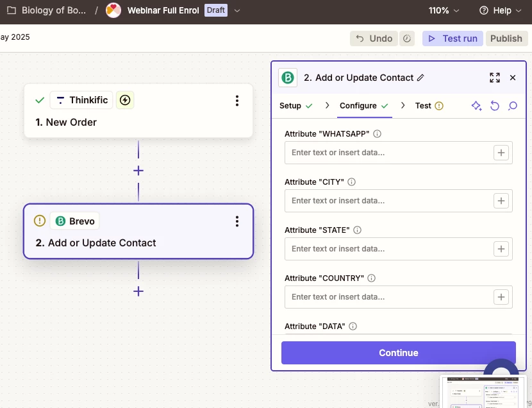Image resolution: width=532 pixels, height=408 pixels.
Task: Insert data into the CITY field with plus
Action: click(501, 201)
